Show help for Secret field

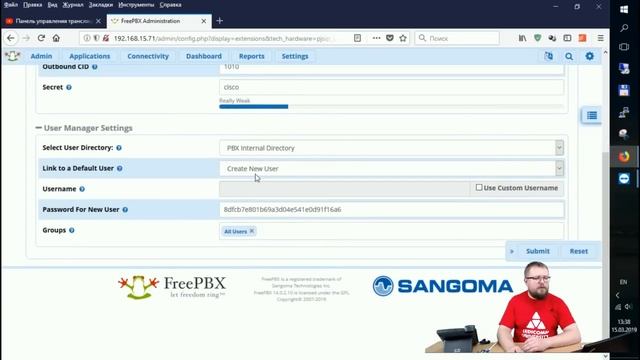tap(69, 87)
